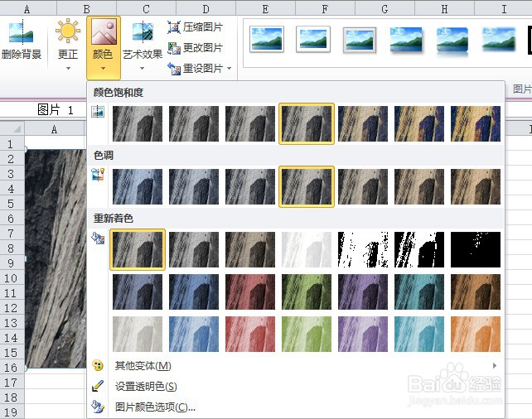The width and height of the screenshot is (532, 419).
Task: Apply the dark purple recolor thumbnail
Action: (363, 291)
